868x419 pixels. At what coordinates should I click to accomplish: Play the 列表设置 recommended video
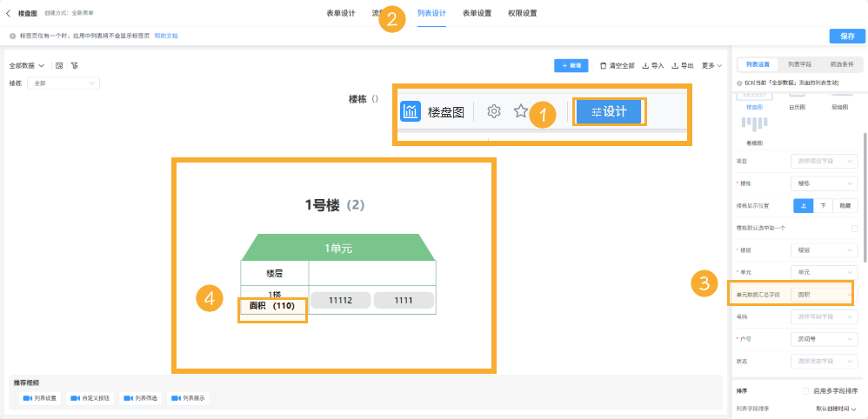(x=40, y=398)
